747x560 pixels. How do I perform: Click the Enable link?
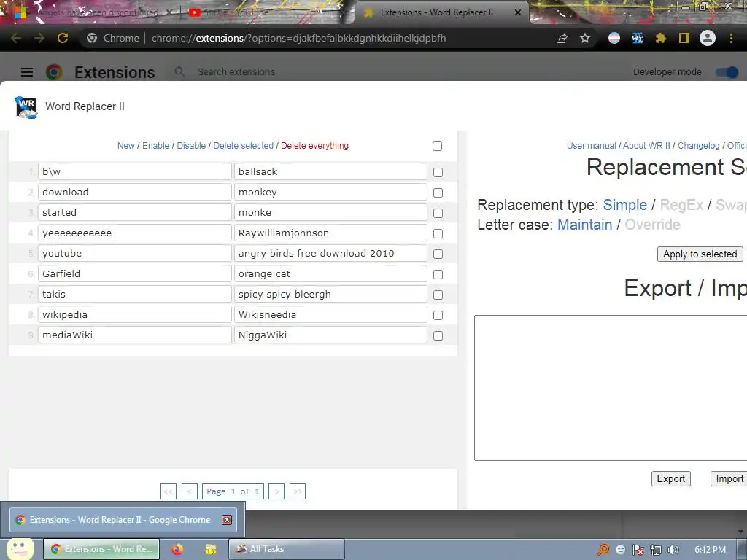click(x=156, y=146)
